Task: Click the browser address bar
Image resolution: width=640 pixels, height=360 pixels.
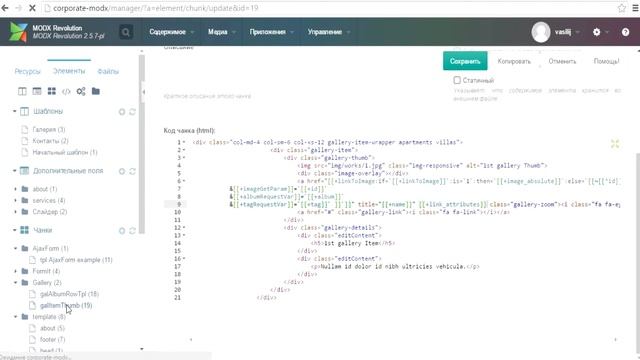Action: tap(327, 8)
